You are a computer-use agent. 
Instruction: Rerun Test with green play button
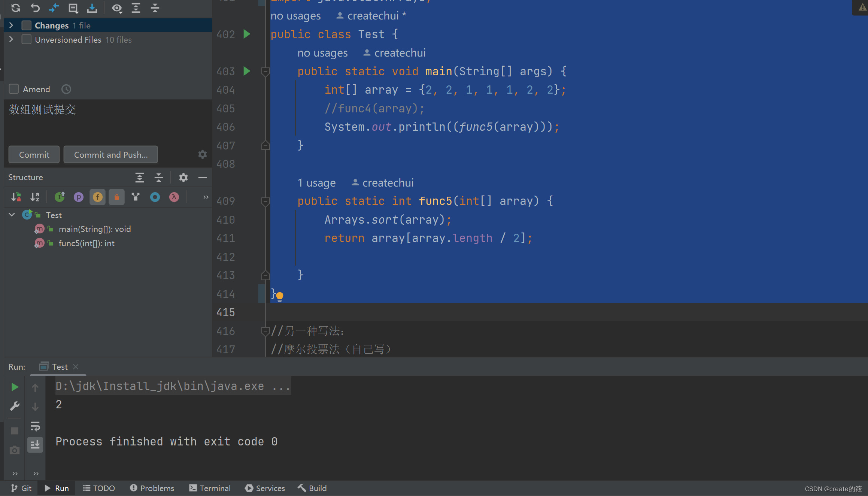pyautogui.click(x=15, y=387)
